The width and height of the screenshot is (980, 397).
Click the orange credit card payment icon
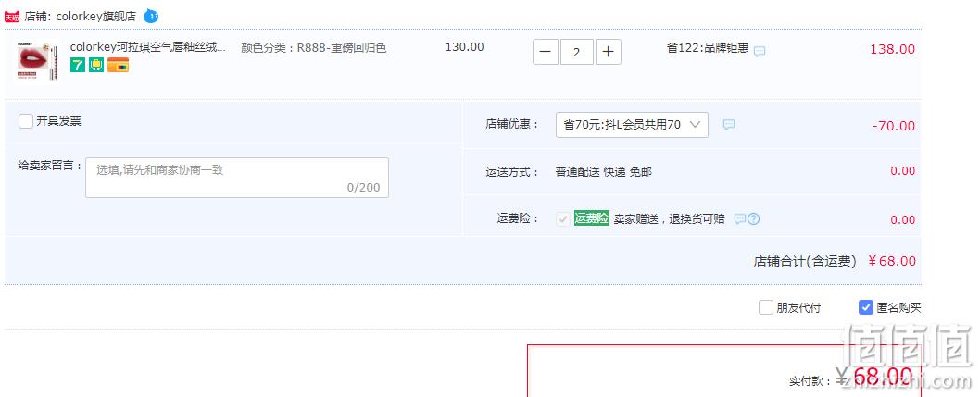point(119,65)
